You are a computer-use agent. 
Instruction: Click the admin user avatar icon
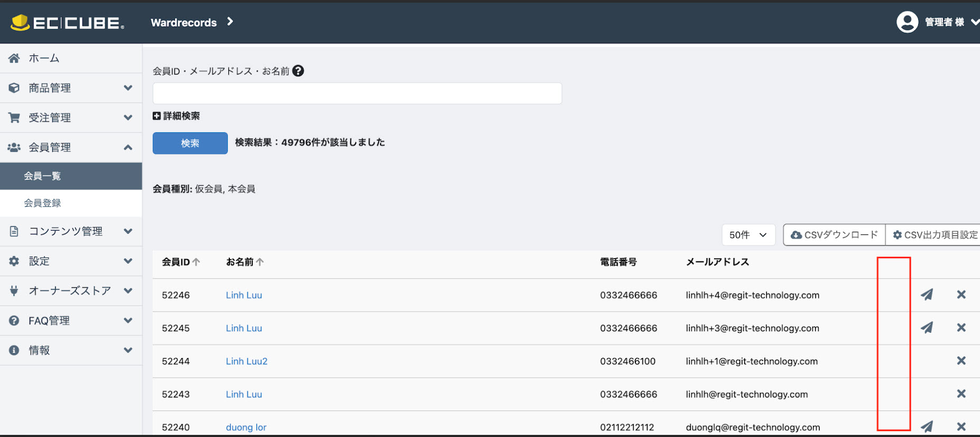point(907,22)
